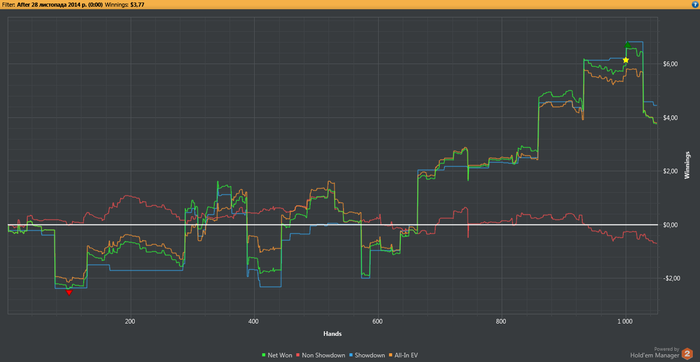Viewport: 700px width, 362px height.
Task: Click the Hands axis title
Action: pos(333,333)
